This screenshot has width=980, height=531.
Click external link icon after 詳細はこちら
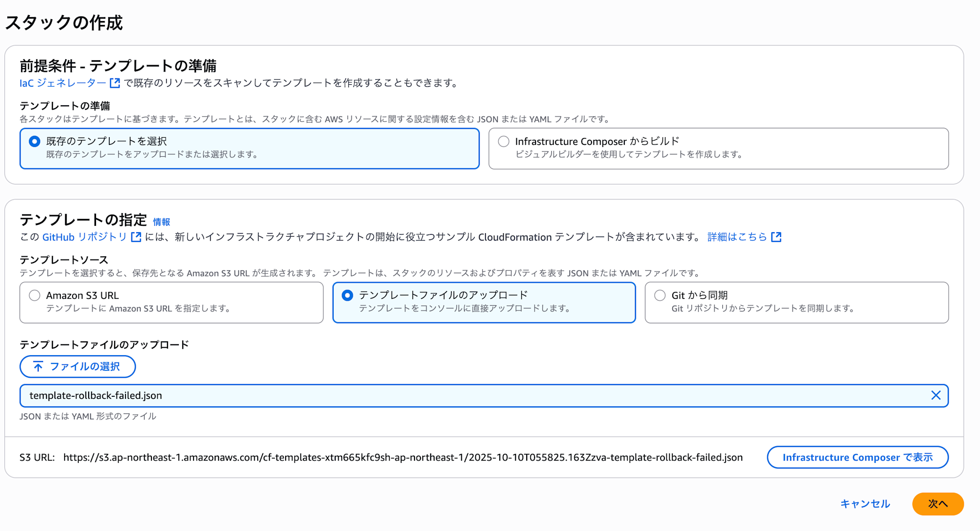[776, 237]
